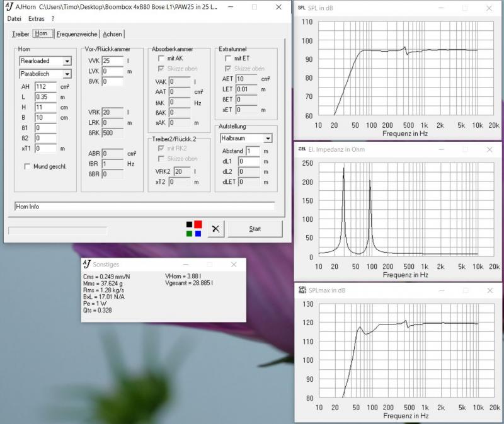Viewport: 504px width, 424px height.
Task: Click the AJHorn application icon in title bar
Action: (x=9, y=7)
